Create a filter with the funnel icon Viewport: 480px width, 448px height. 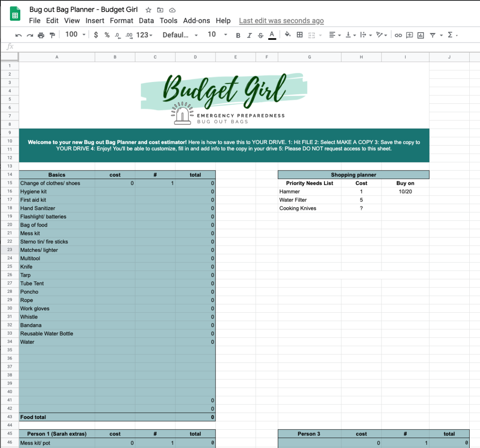[x=432, y=35]
